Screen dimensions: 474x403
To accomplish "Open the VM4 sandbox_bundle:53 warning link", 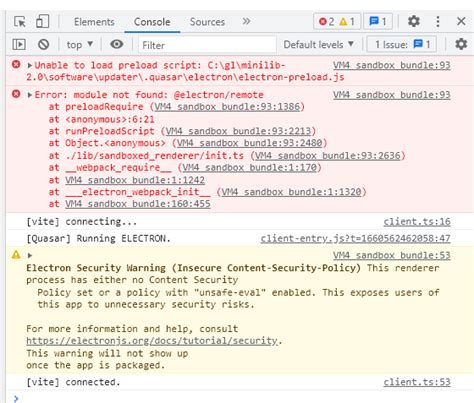I will (x=392, y=256).
